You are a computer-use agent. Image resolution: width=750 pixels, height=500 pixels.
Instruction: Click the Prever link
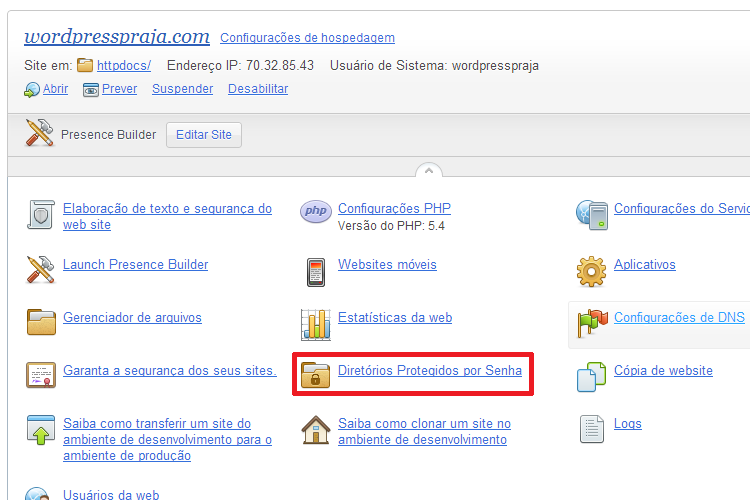pyautogui.click(x=120, y=89)
